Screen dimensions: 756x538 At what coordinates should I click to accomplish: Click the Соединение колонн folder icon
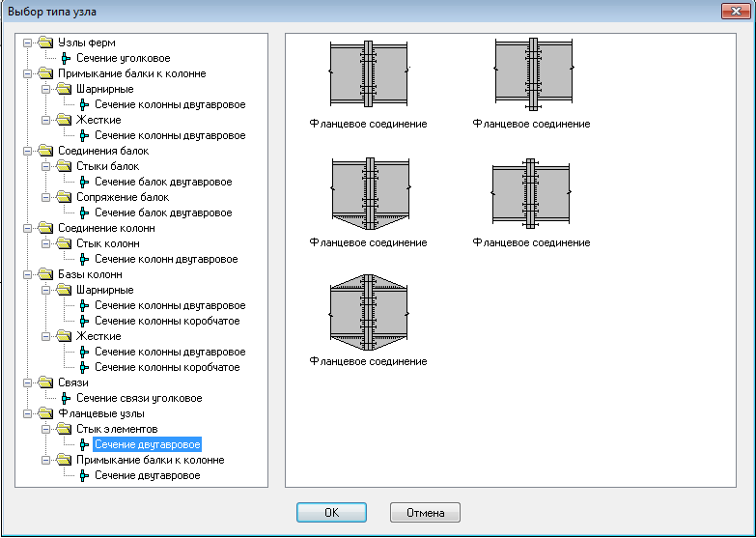(x=45, y=228)
